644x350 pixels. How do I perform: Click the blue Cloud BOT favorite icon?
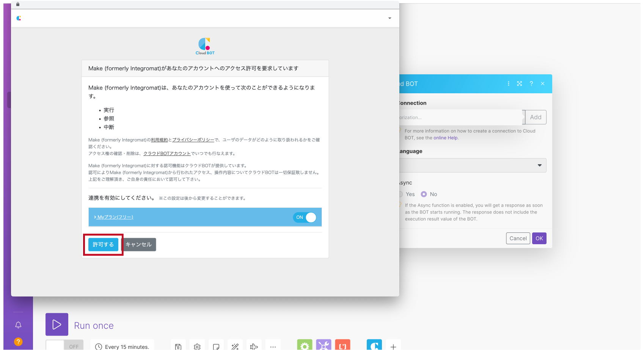click(374, 345)
